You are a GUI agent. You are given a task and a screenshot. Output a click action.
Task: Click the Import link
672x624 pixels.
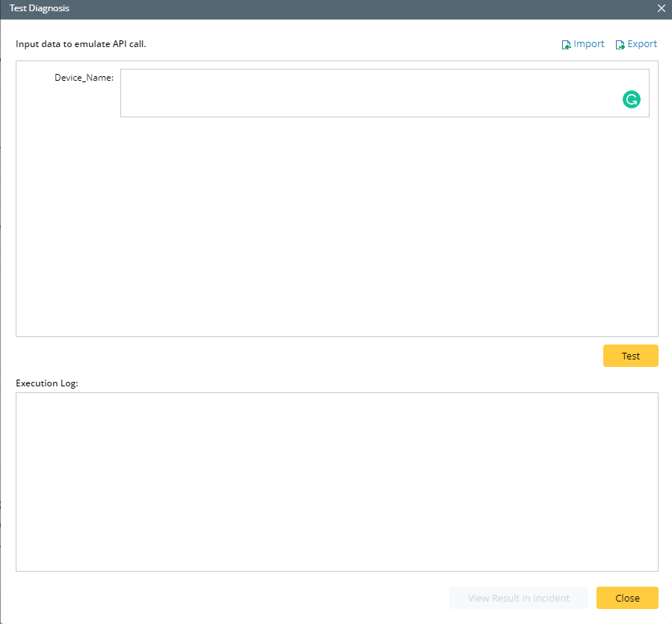point(590,44)
